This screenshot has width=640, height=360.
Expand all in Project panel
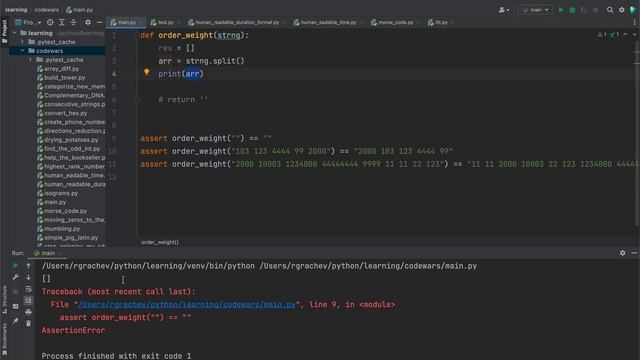click(x=62, y=22)
